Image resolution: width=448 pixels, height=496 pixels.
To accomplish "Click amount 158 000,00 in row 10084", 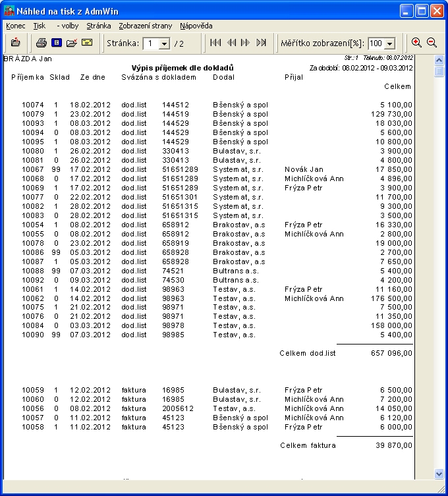I will (392, 325).
